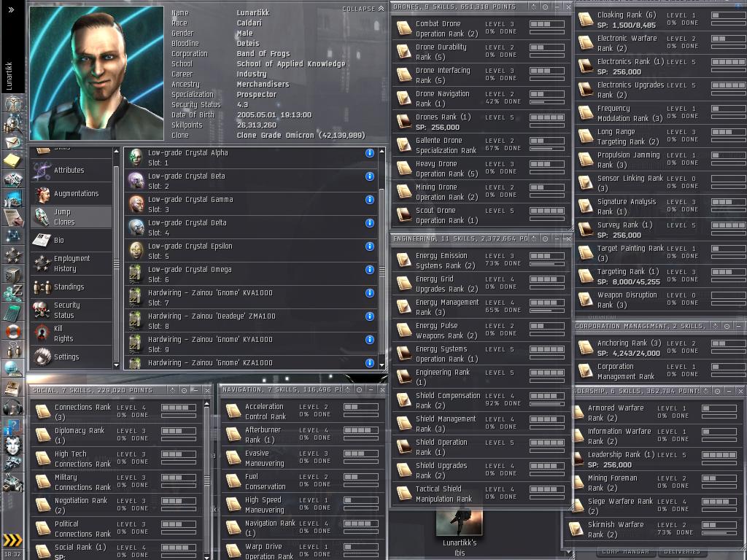
Task: Click implant list scroll-down arrow
Action: (x=382, y=365)
